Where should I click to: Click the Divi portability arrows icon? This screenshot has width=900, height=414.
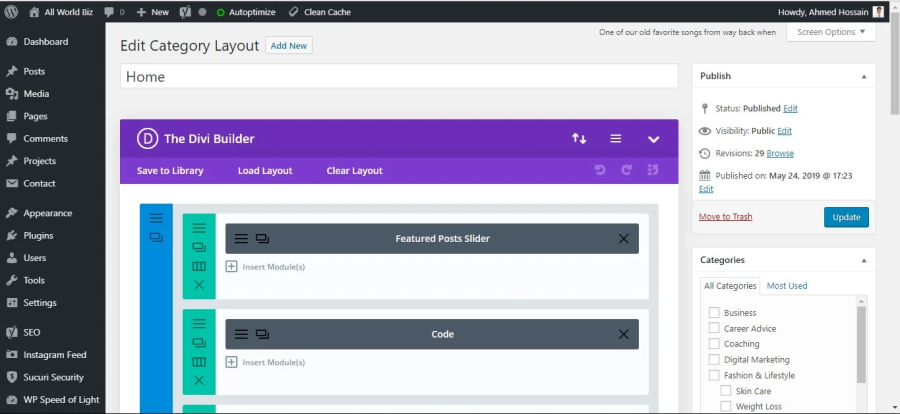pos(579,138)
